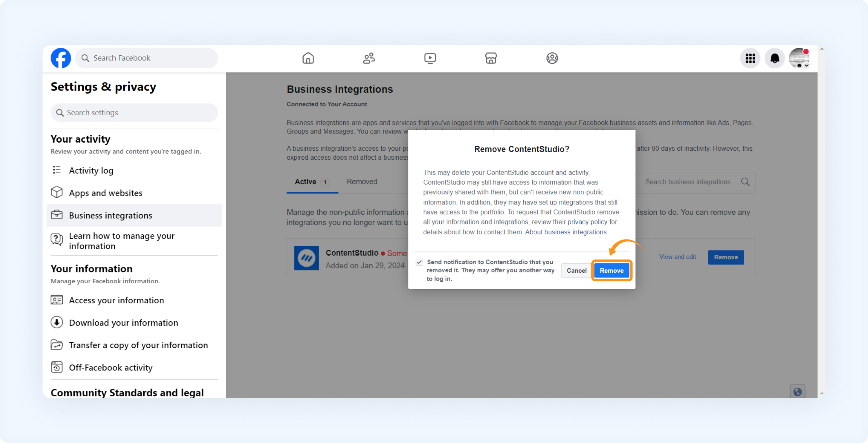Open the Video (Watch) icon
Image resolution: width=868 pixels, height=443 pixels.
tap(430, 58)
